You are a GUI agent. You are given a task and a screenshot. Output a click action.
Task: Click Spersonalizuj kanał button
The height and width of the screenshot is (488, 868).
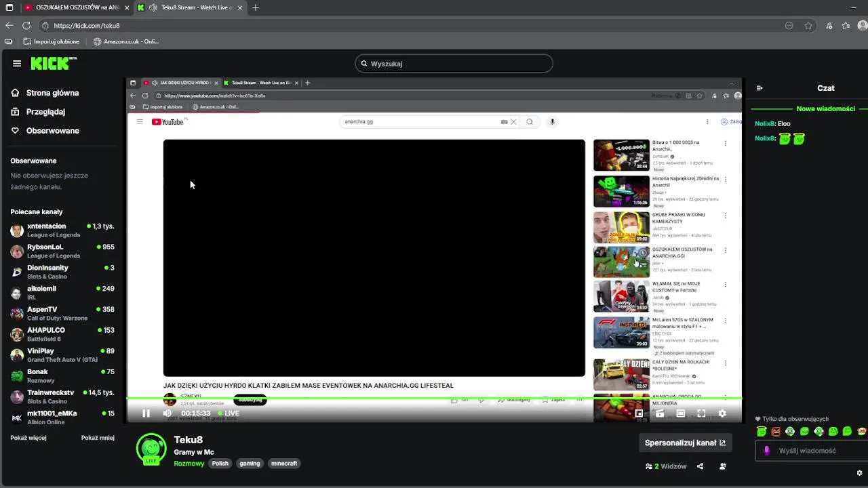tap(685, 443)
